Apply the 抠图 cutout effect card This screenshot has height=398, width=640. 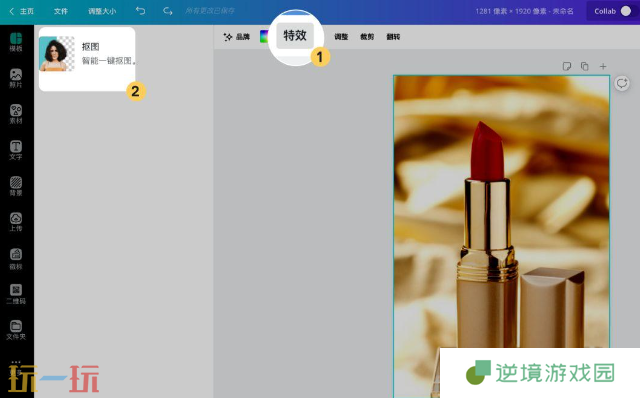tap(87, 59)
